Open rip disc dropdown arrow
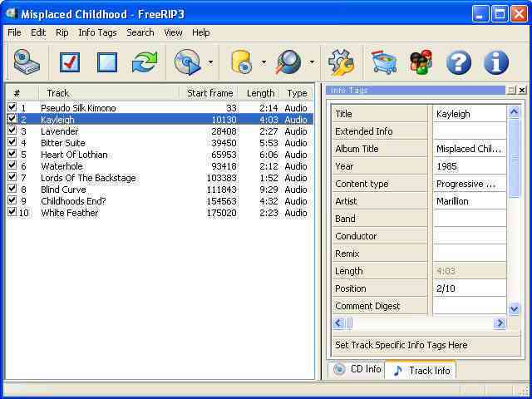The image size is (532, 399). pyautogui.click(x=210, y=62)
